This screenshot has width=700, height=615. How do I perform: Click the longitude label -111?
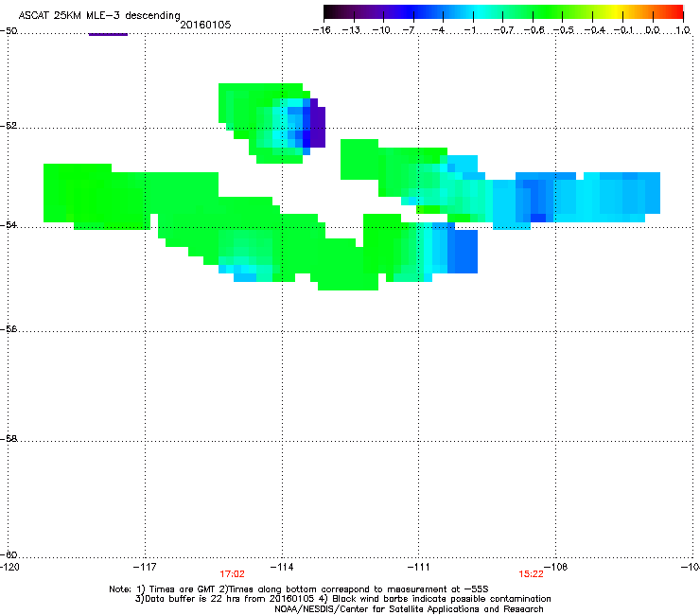[x=418, y=567]
